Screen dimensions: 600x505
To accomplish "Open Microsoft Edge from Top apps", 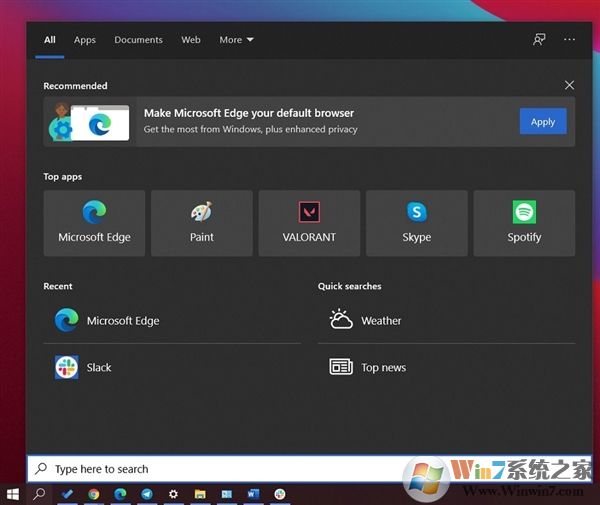I will pyautogui.click(x=94, y=223).
